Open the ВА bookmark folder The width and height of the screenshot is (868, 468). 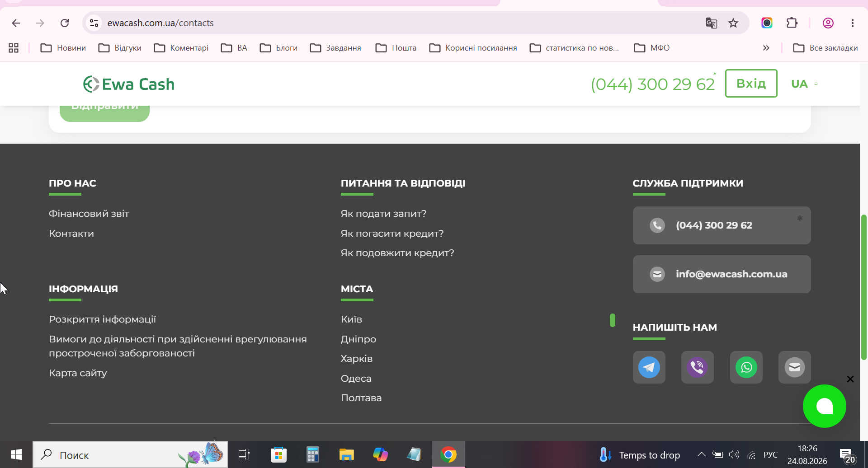coord(234,48)
